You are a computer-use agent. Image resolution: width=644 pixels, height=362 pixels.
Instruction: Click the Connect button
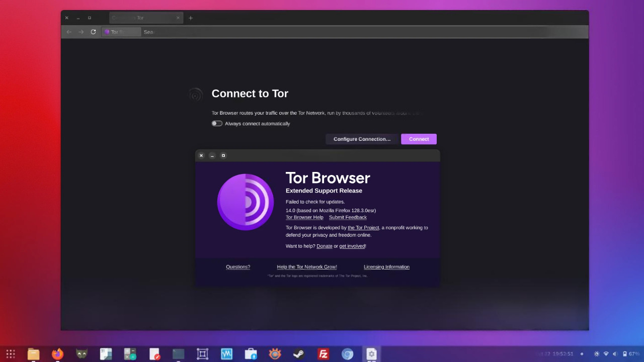pos(419,139)
